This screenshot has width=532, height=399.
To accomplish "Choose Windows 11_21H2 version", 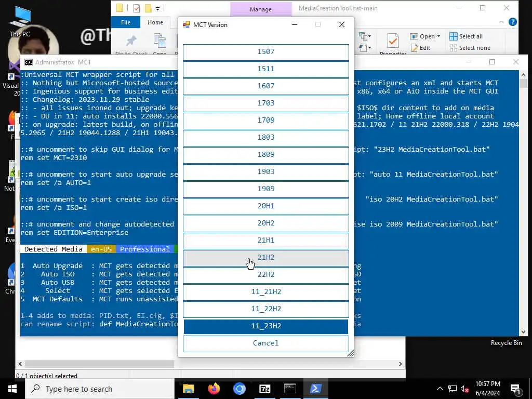I will tap(265, 292).
